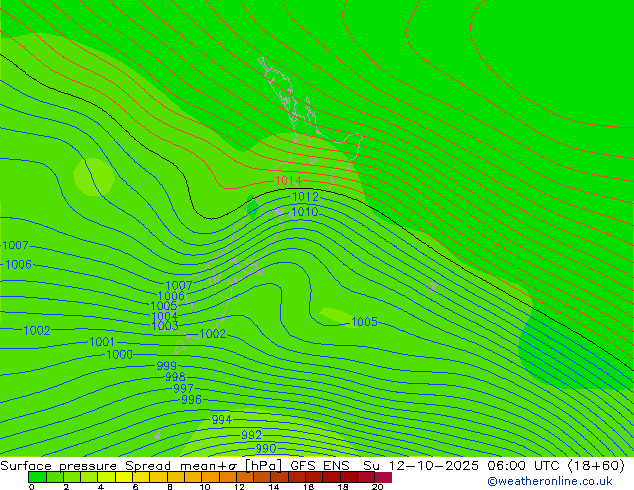Click the 1014 isobar label
This screenshot has width=634, height=490.
tap(289, 181)
